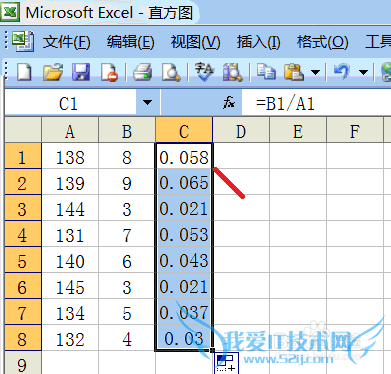This screenshot has height=374, width=391.
Task: Copy selection using the Copy icon
Action: [266, 72]
